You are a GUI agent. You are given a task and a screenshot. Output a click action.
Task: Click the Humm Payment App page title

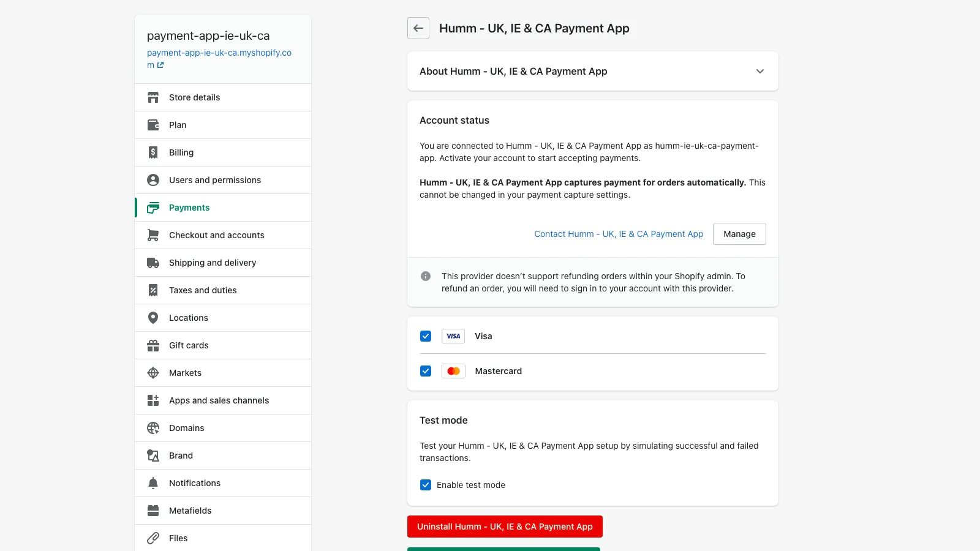[x=534, y=28]
